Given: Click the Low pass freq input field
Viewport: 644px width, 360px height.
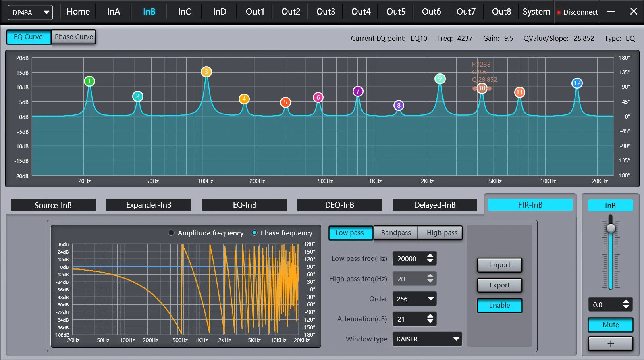Looking at the screenshot, I should [x=415, y=258].
